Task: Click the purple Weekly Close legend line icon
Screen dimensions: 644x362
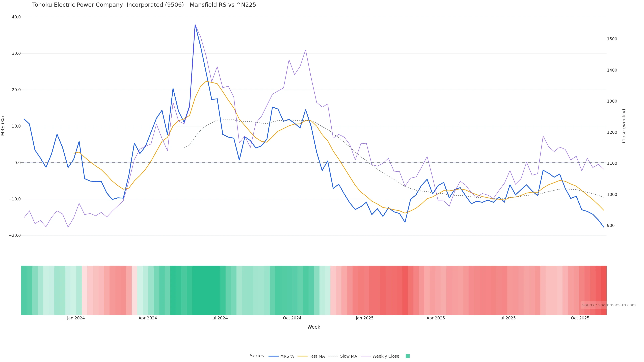Action: [x=366, y=356]
